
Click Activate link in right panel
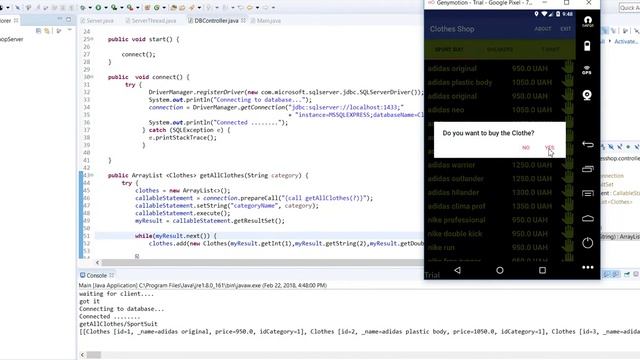(x=625, y=41)
